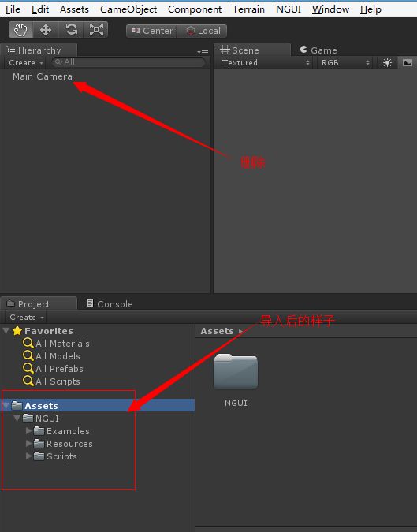Collapse the NGUI folder in tree
The width and height of the screenshot is (417, 532).
pyautogui.click(x=17, y=418)
